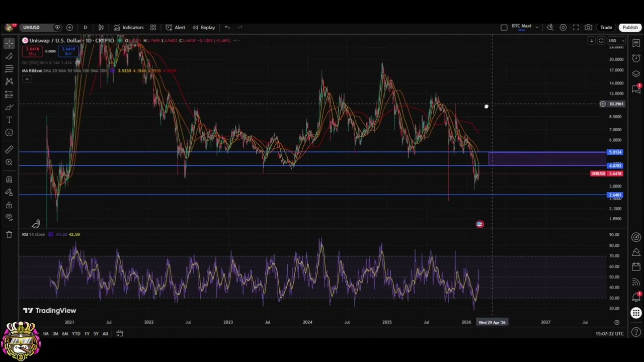This screenshot has width=644, height=362.
Task: Activate the zoom in tool
Action: click(x=9, y=162)
